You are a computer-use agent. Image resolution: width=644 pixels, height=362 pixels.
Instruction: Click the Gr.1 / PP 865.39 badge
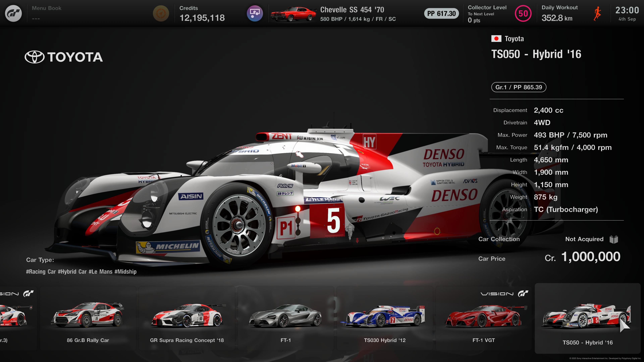point(519,87)
